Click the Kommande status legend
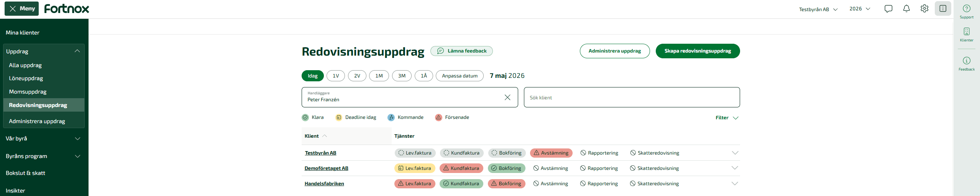 coord(405,117)
